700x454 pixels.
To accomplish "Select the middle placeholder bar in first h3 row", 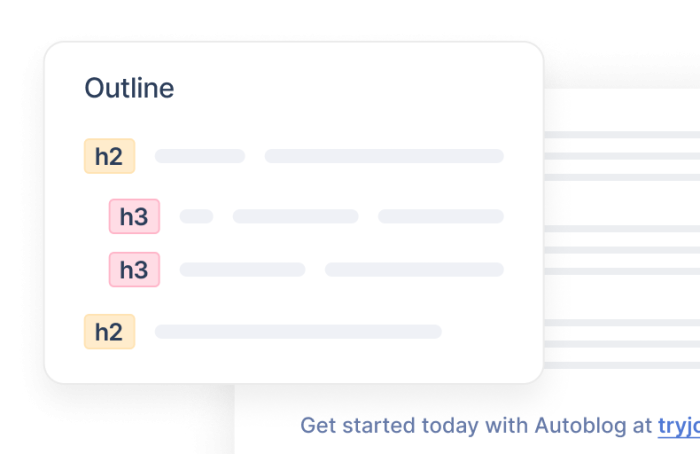I will coord(295,216).
